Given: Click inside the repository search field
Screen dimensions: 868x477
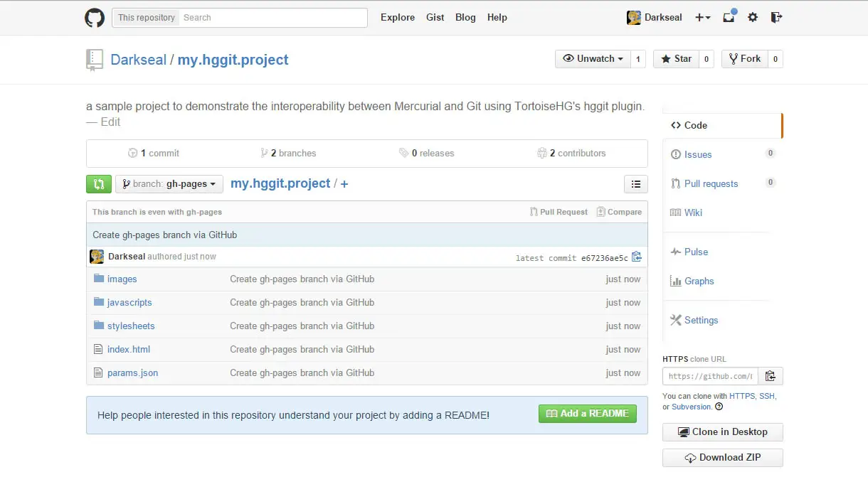Looking at the screenshot, I should (x=274, y=18).
